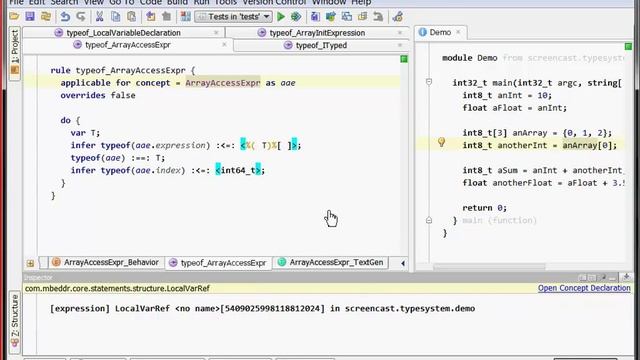640x360 pixels.
Task: Open the File menu
Action: [x=16, y=2]
